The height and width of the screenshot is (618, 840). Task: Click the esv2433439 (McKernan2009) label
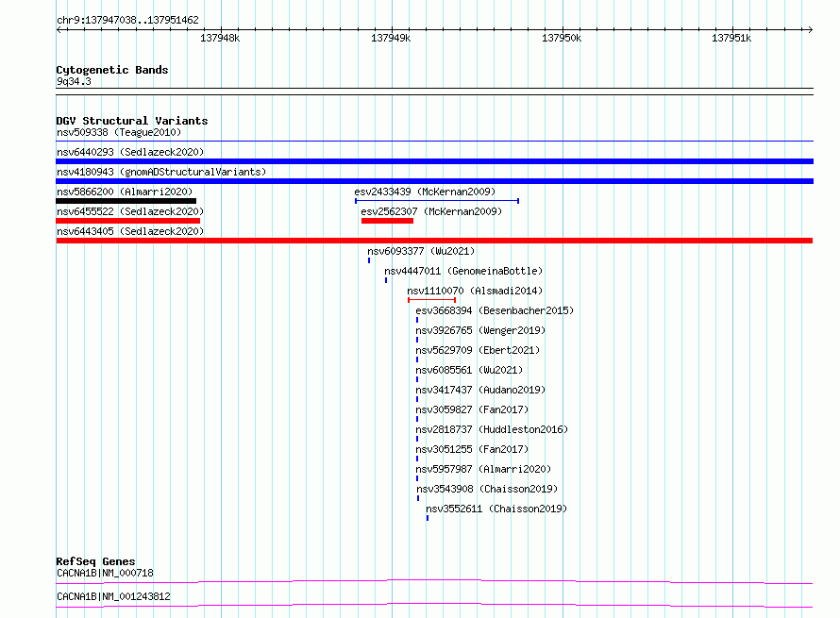pos(425,192)
